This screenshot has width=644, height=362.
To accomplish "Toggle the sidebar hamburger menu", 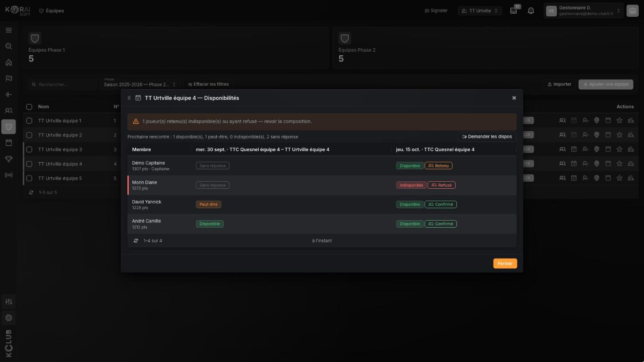I will click(8, 30).
